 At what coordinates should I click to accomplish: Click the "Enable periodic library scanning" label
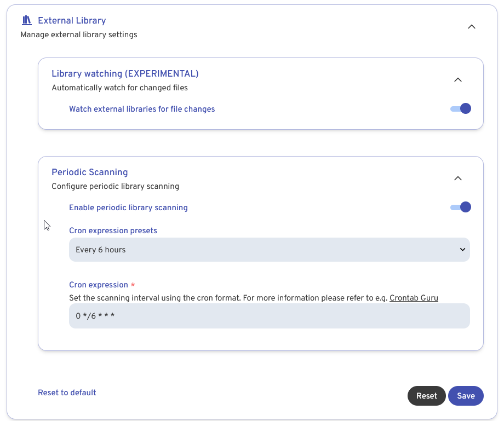pos(128,207)
